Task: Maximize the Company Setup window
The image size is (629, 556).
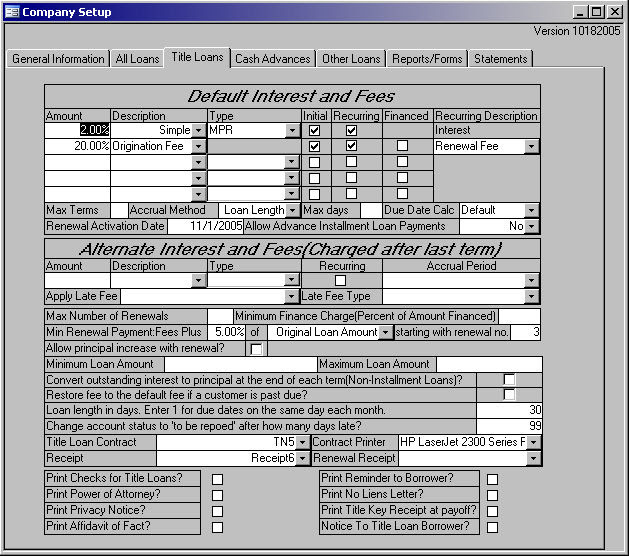Action: pos(597,12)
